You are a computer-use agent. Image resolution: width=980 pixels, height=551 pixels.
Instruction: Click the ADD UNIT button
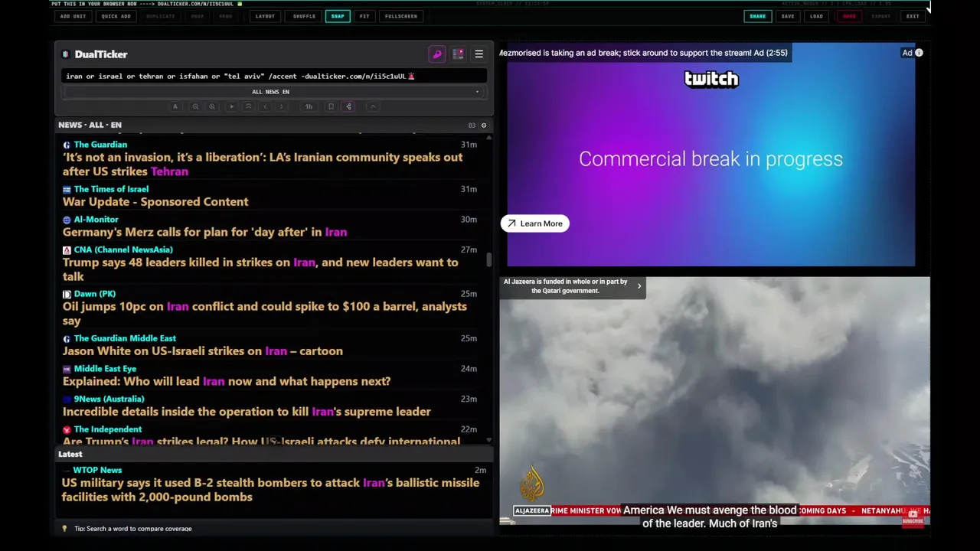coord(73,16)
